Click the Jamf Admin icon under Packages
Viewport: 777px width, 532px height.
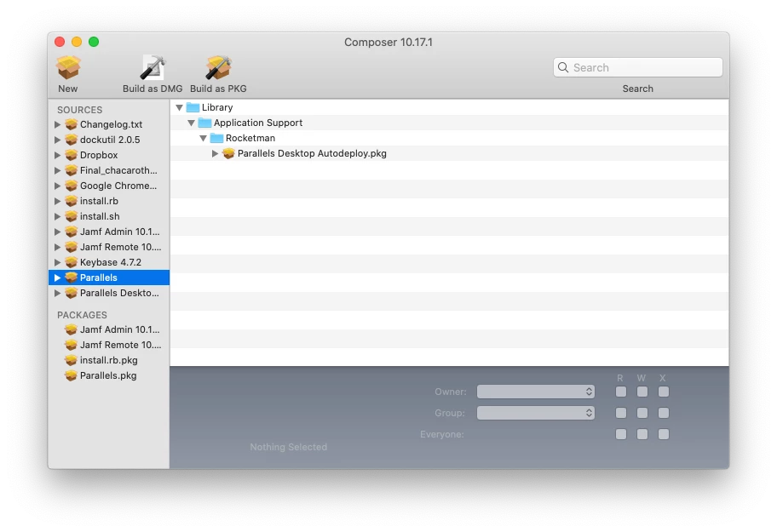click(x=72, y=329)
